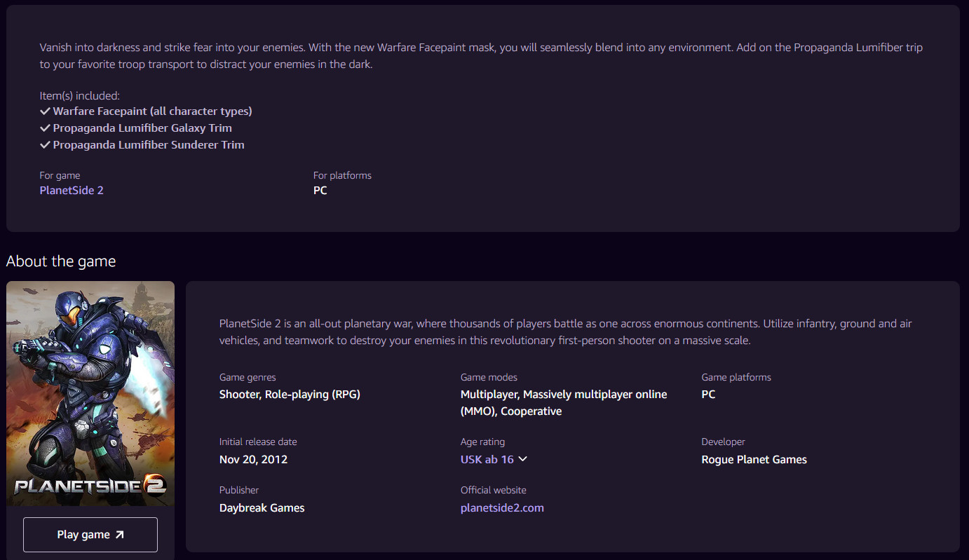Screen dimensions: 969x560
Task: Click the PC platform label under For platforms
Action: click(x=320, y=190)
